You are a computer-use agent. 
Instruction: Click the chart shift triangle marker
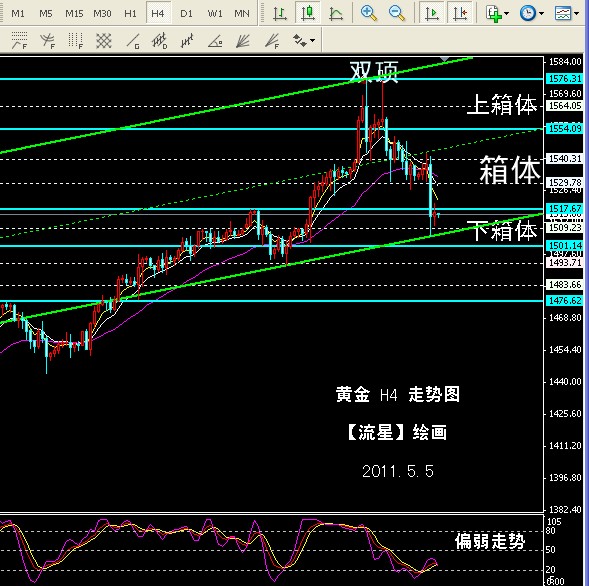tap(444, 59)
